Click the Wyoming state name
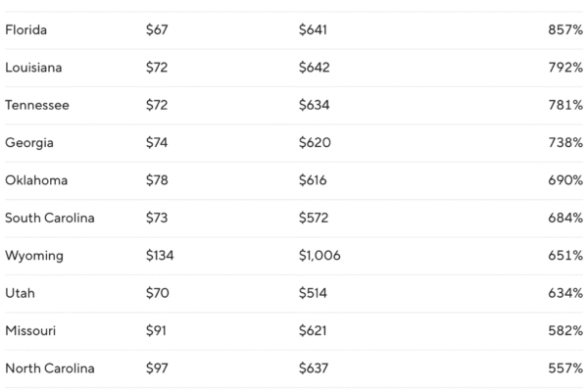 click(34, 256)
